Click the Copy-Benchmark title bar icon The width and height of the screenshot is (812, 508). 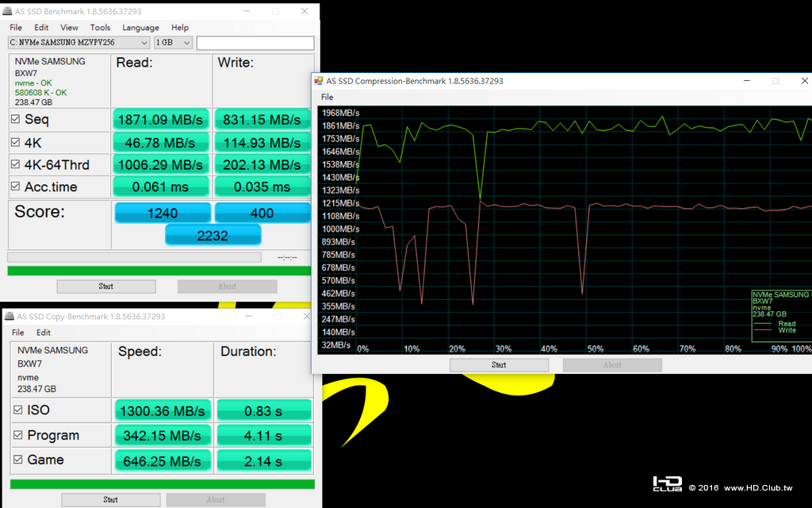9,316
